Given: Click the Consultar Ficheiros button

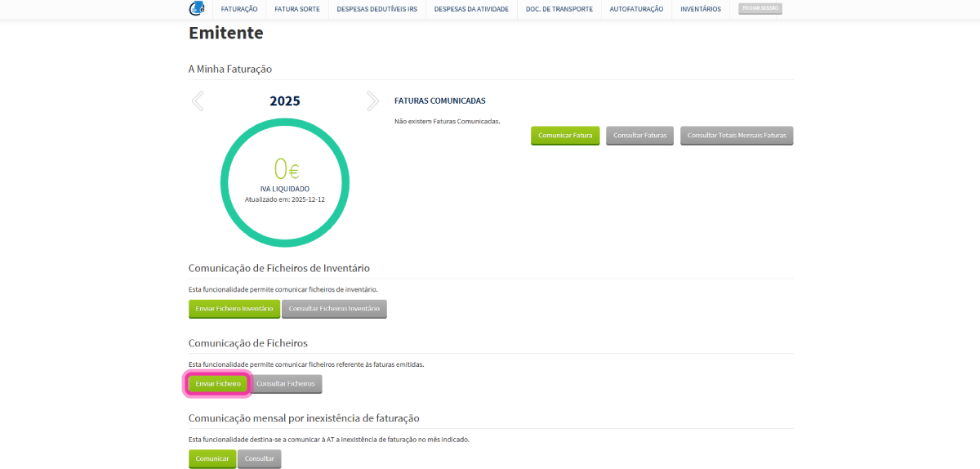Looking at the screenshot, I should click(285, 384).
